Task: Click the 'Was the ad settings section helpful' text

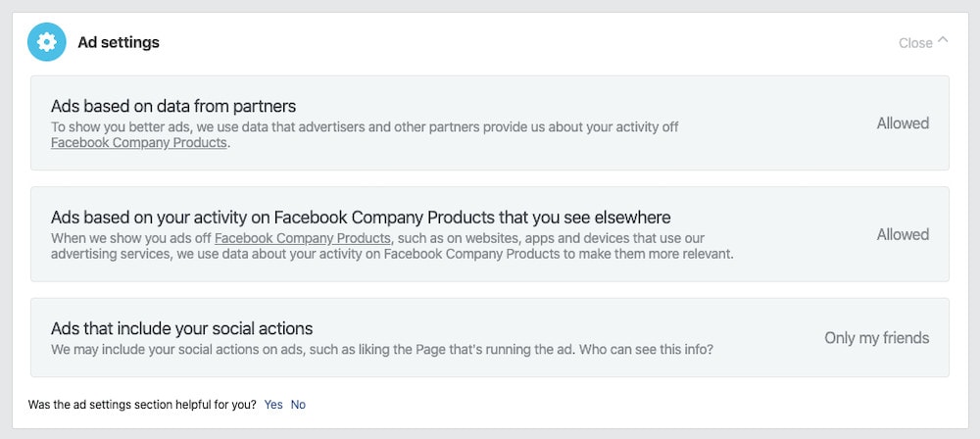Action: point(142,405)
